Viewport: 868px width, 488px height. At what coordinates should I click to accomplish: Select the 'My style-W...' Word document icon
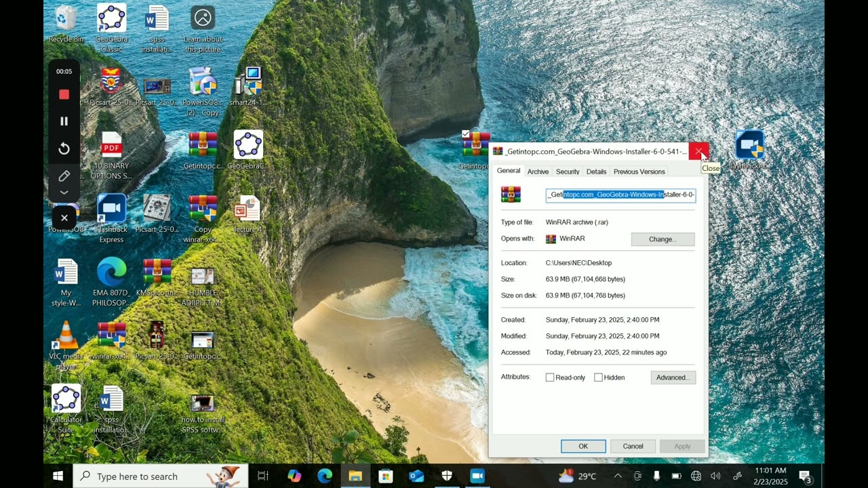pyautogui.click(x=66, y=283)
